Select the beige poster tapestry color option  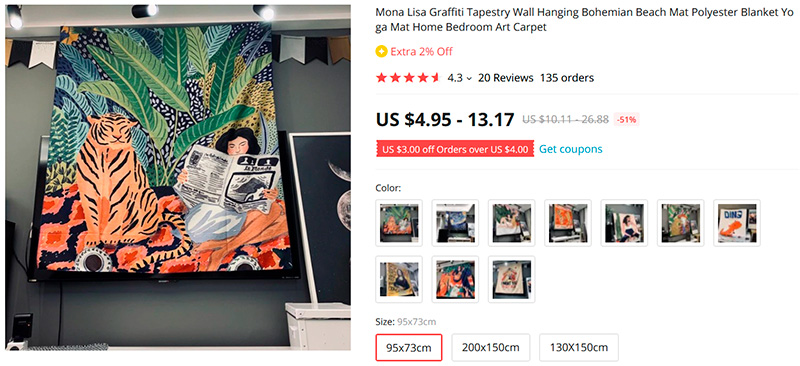point(512,279)
